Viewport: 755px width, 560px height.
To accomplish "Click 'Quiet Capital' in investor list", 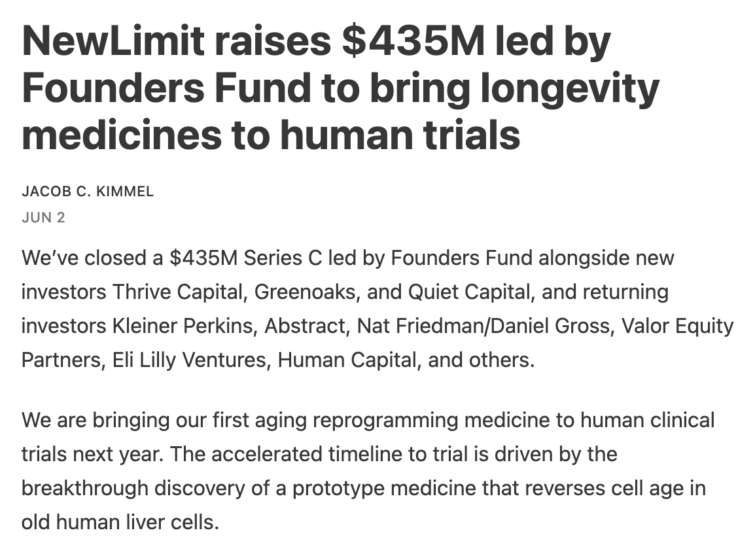I will pos(468,292).
